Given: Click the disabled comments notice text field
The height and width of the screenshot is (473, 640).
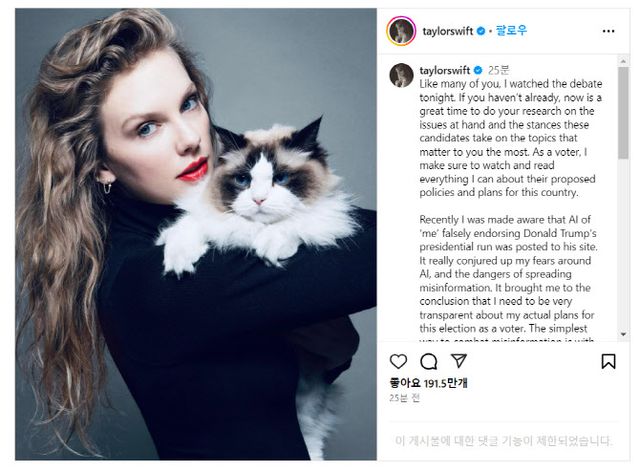Looking at the screenshot, I should (x=504, y=441).
